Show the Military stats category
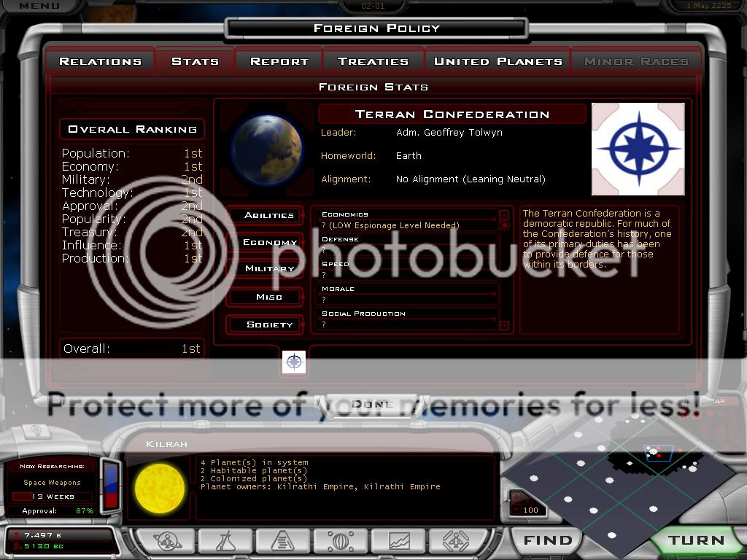This screenshot has height=560, width=747. pos(269,269)
